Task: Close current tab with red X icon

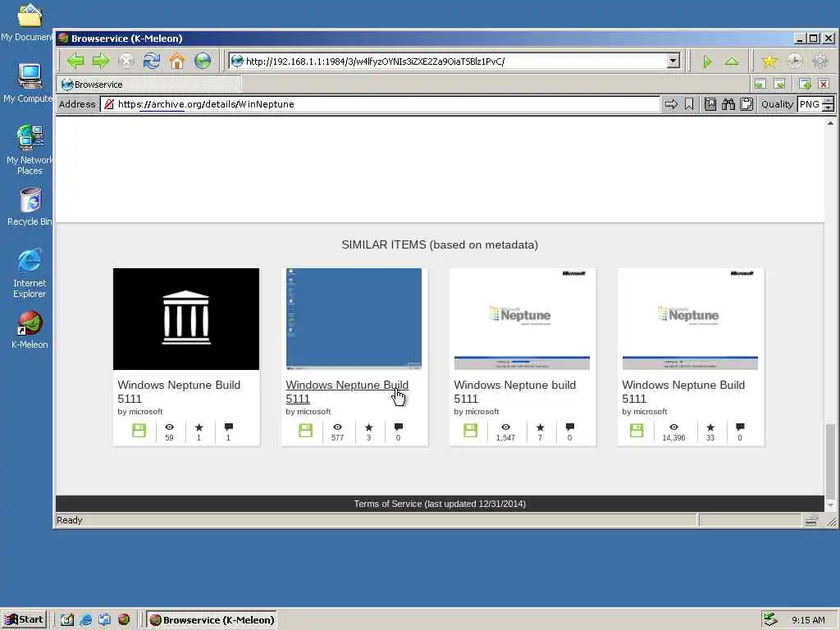Action: point(824,84)
